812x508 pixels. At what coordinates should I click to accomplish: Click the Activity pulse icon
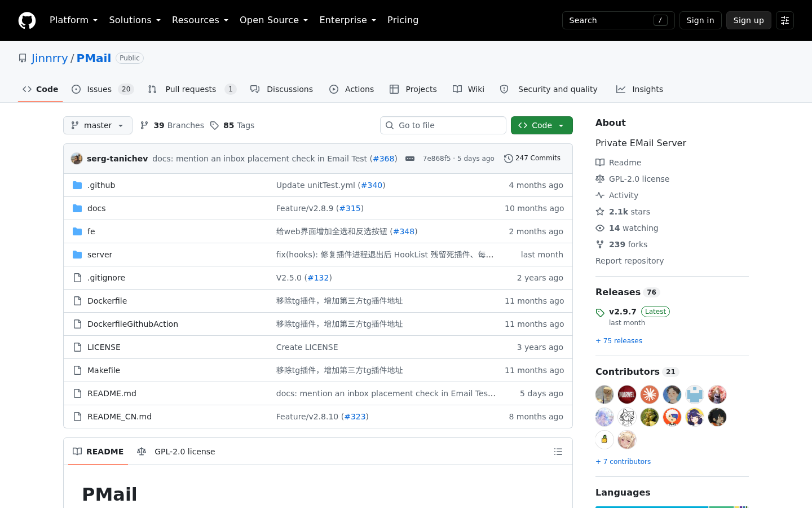(x=600, y=195)
